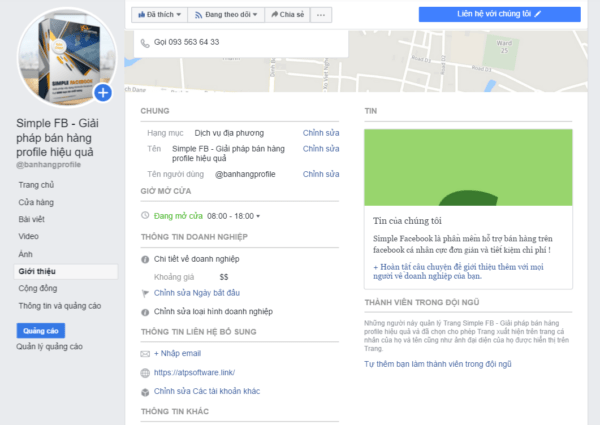The height and width of the screenshot is (425, 600).
Task: Click the blue plus icon on profile picture
Action: (x=103, y=93)
